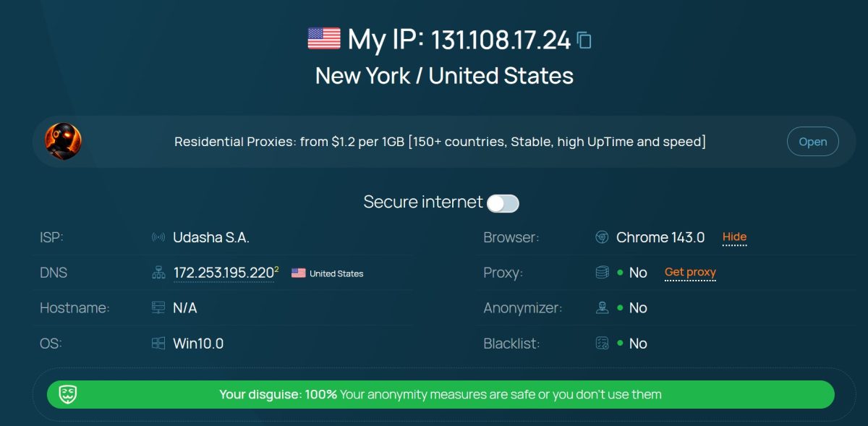The width and height of the screenshot is (868, 426).
Task: Click the US flag beside My IP
Action: 324,38
